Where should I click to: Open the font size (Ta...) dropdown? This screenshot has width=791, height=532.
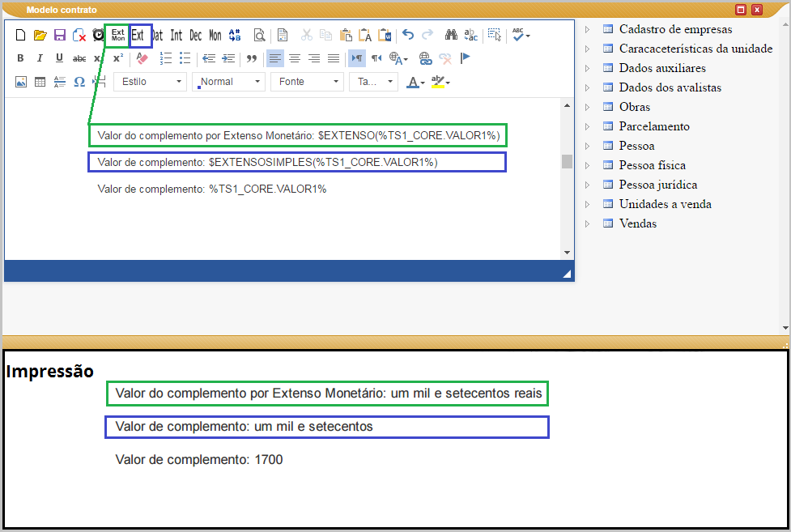[x=374, y=82]
